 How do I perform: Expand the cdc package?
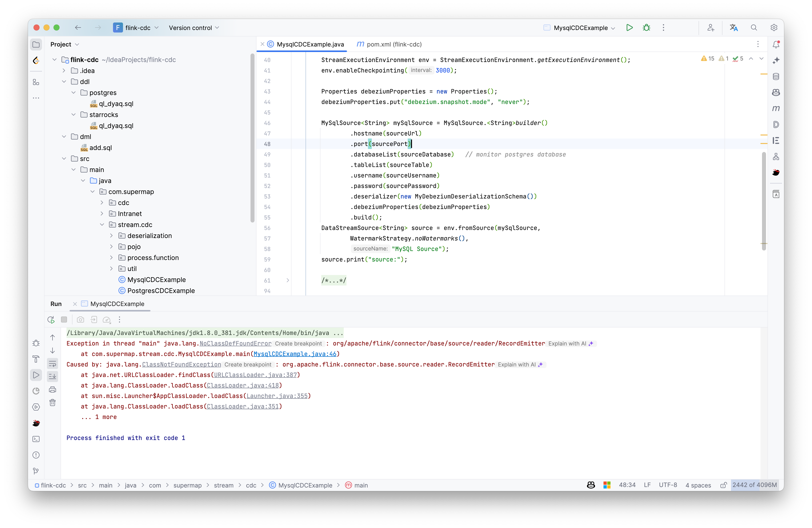[x=102, y=202]
